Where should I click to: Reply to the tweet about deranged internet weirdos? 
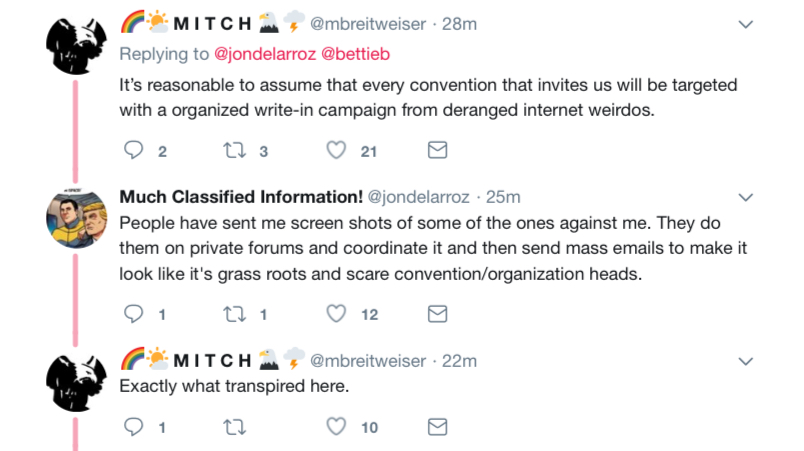tap(134, 150)
